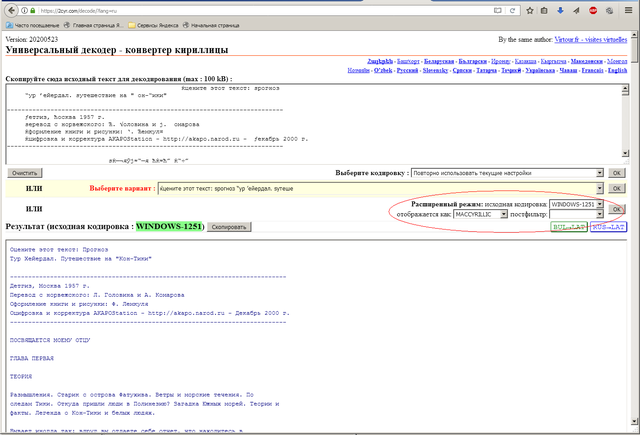
Task: Open the Firefox hamburger menu
Action: [629, 11]
